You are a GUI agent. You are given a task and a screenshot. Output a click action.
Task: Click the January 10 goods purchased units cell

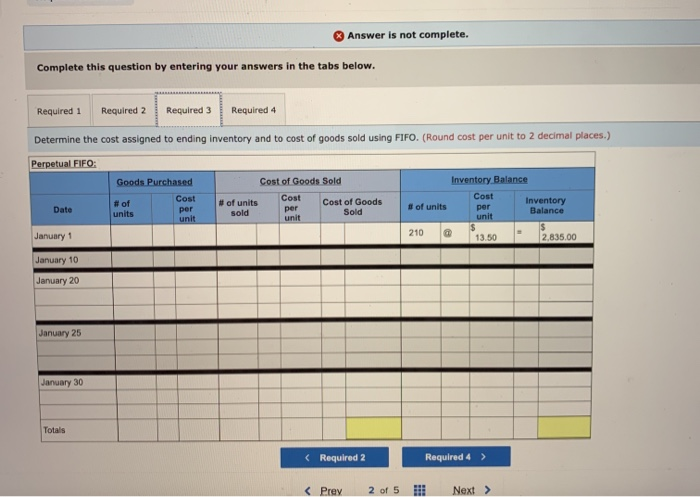(132, 259)
